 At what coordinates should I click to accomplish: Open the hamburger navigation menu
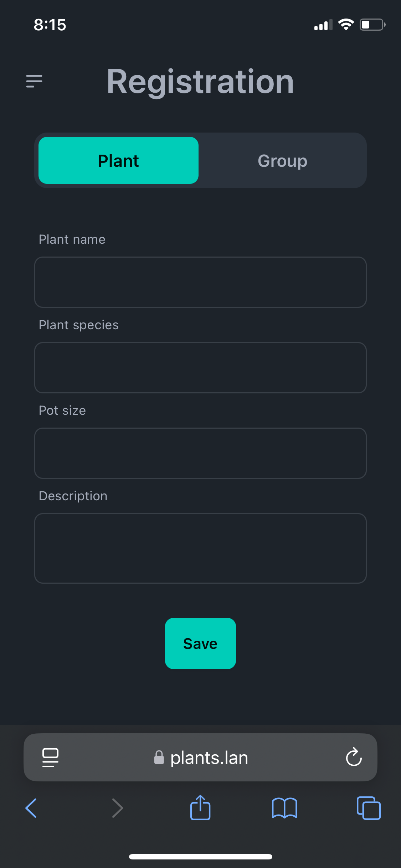point(34,81)
